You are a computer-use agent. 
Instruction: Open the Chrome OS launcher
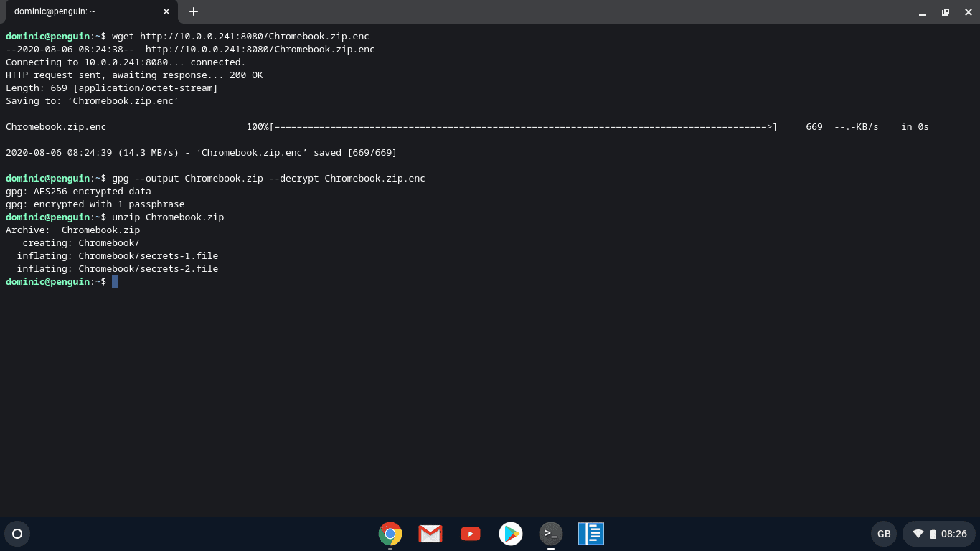coord(17,534)
